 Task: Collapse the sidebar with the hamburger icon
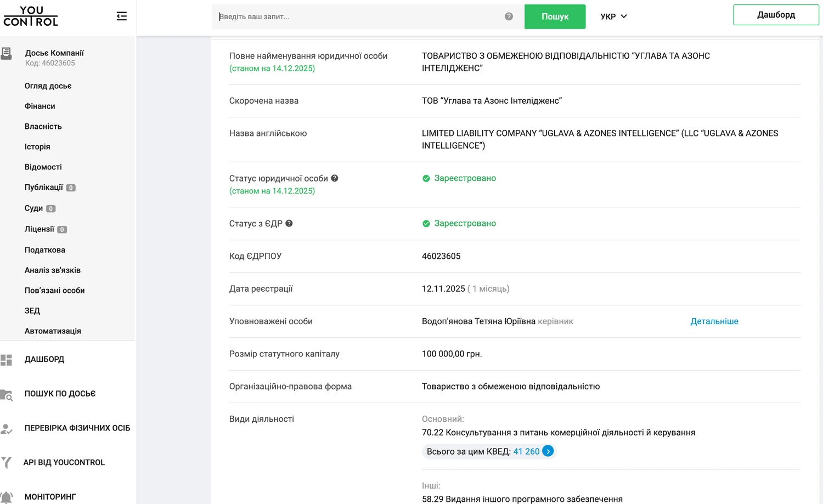(122, 16)
